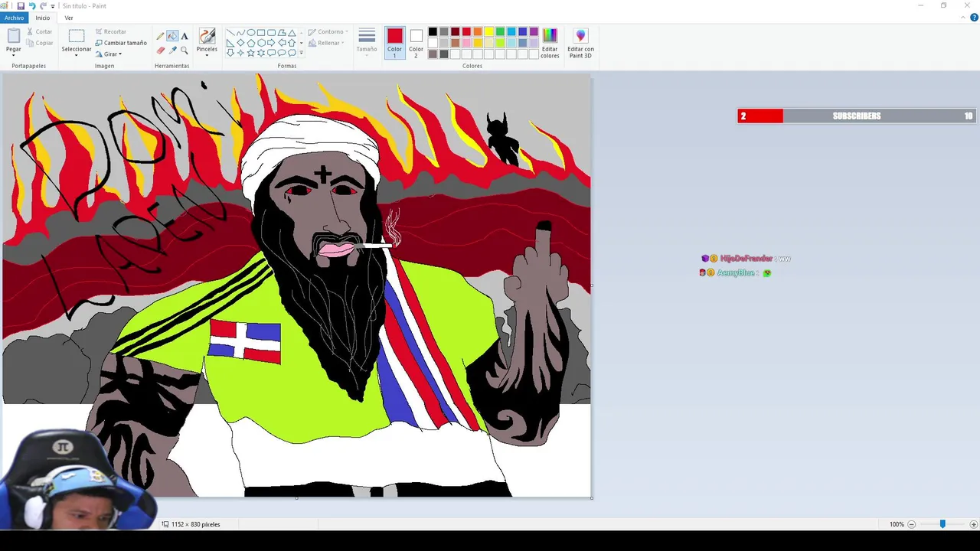Click AemyBlue chat username
The height and width of the screenshot is (551, 980).
pos(736,272)
